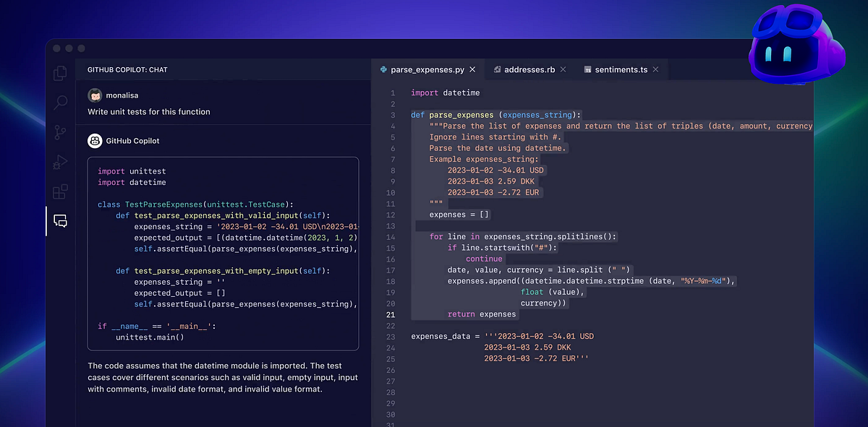Open the Run and Debug panel
Viewport: 868px width, 427px height.
(x=60, y=162)
